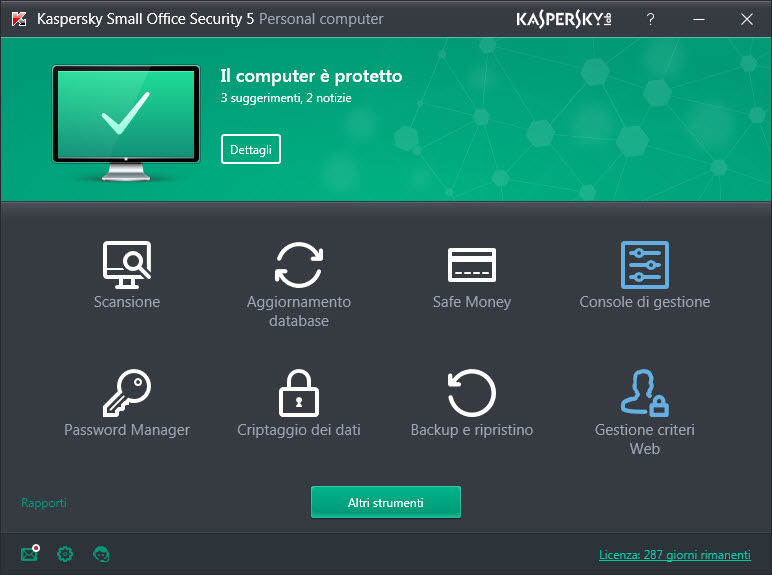Viewport: 772px width, 575px height.
Task: Open Password Manager key icon
Action: [127, 393]
